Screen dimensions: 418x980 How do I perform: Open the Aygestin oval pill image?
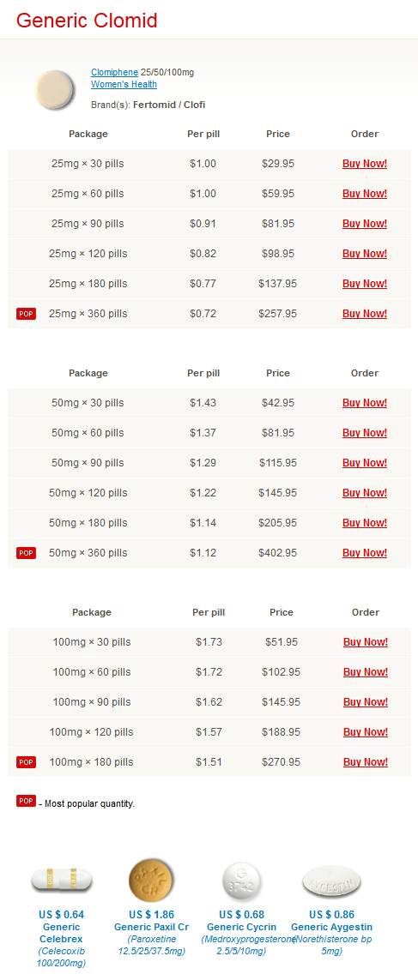click(x=331, y=882)
